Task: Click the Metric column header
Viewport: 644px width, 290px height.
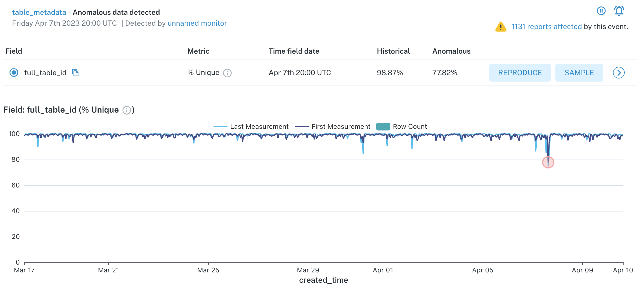Action: coord(198,51)
